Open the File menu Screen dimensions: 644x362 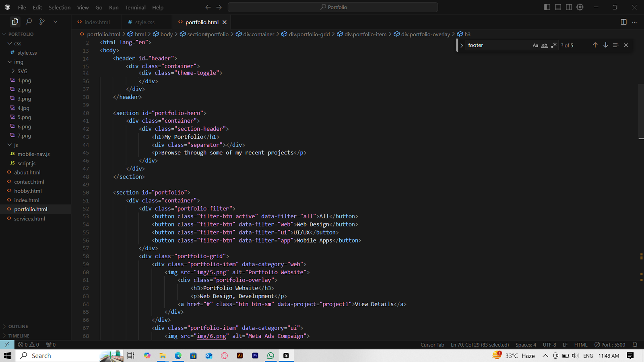pos(22,7)
